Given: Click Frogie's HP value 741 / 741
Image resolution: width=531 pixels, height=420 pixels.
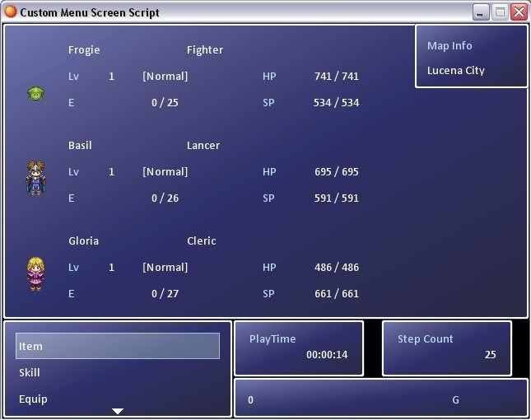Looking at the screenshot, I should (337, 77).
